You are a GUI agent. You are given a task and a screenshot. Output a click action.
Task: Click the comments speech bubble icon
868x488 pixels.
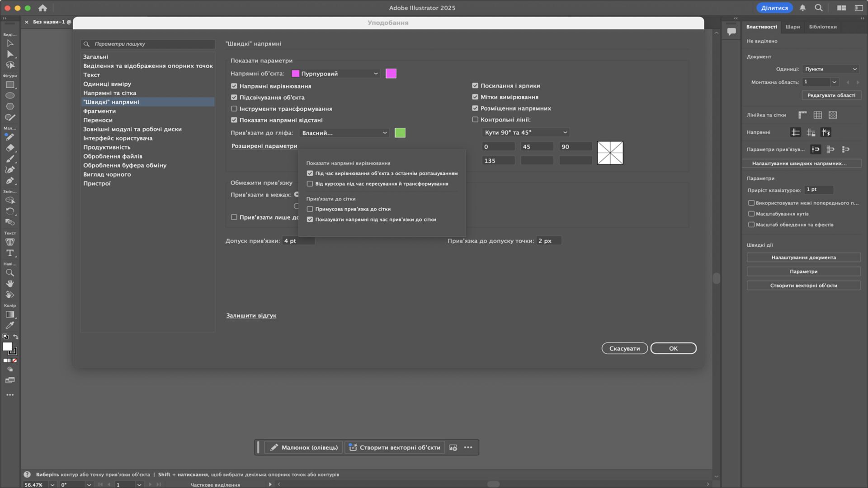tap(731, 31)
